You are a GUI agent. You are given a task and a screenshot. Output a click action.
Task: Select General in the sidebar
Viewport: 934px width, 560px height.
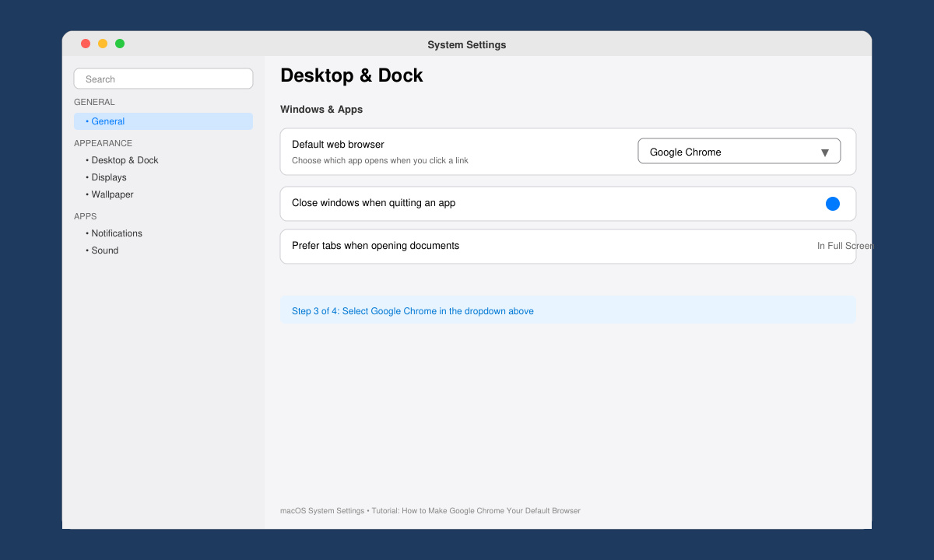163,121
